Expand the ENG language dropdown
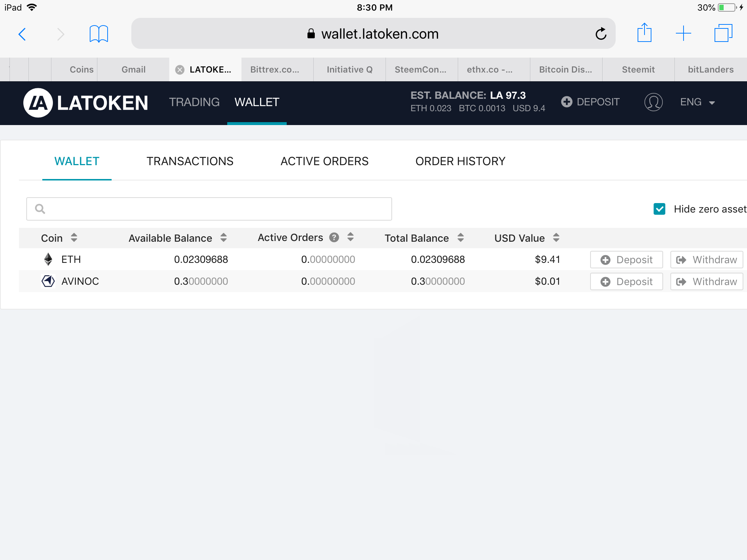The image size is (747, 560). [697, 102]
